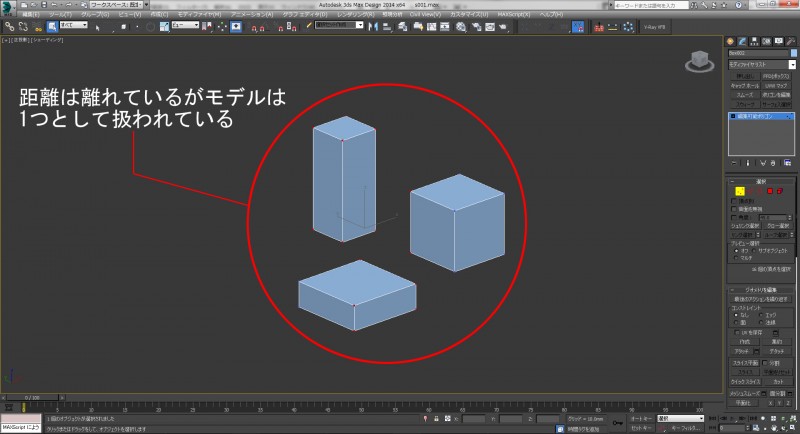
Task: Select the link tool in main toolbar
Action: pos(8,26)
